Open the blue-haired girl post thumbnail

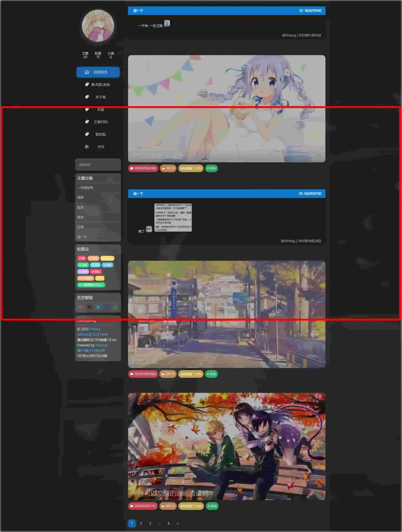pos(227,109)
